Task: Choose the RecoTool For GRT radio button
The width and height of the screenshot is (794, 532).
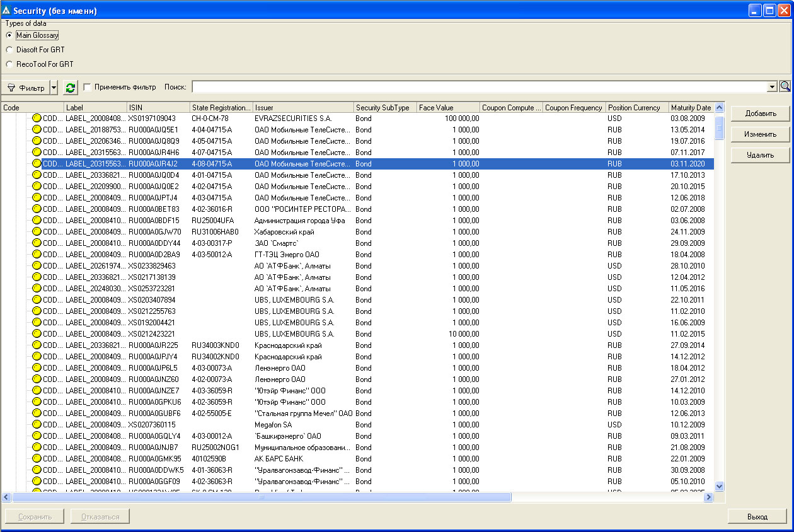Action: [x=9, y=64]
